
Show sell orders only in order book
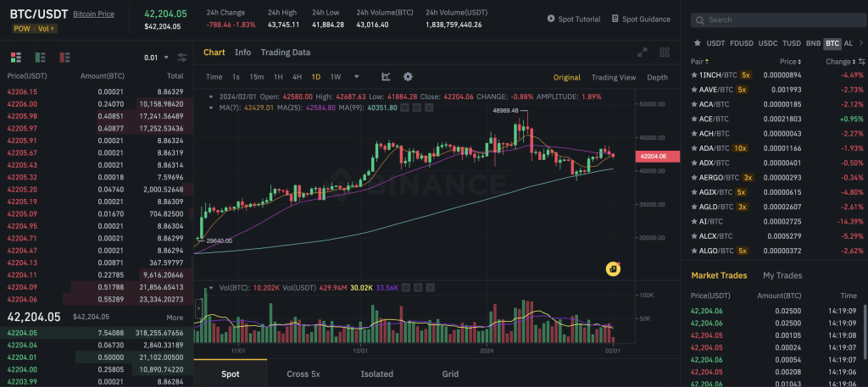(x=64, y=57)
